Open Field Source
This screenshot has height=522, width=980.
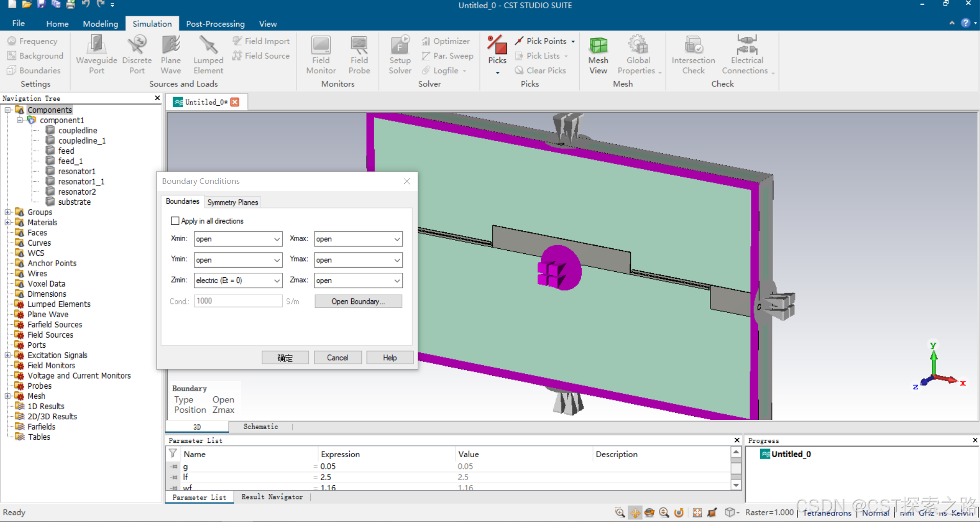point(261,56)
